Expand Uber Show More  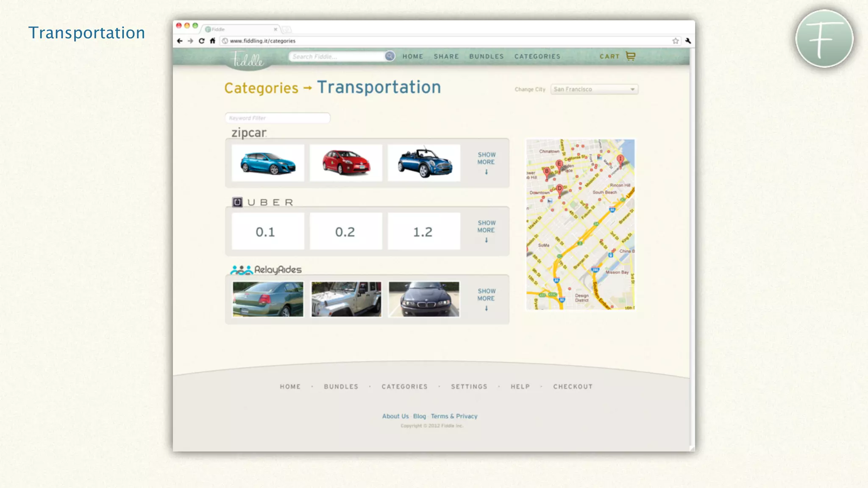(x=487, y=231)
